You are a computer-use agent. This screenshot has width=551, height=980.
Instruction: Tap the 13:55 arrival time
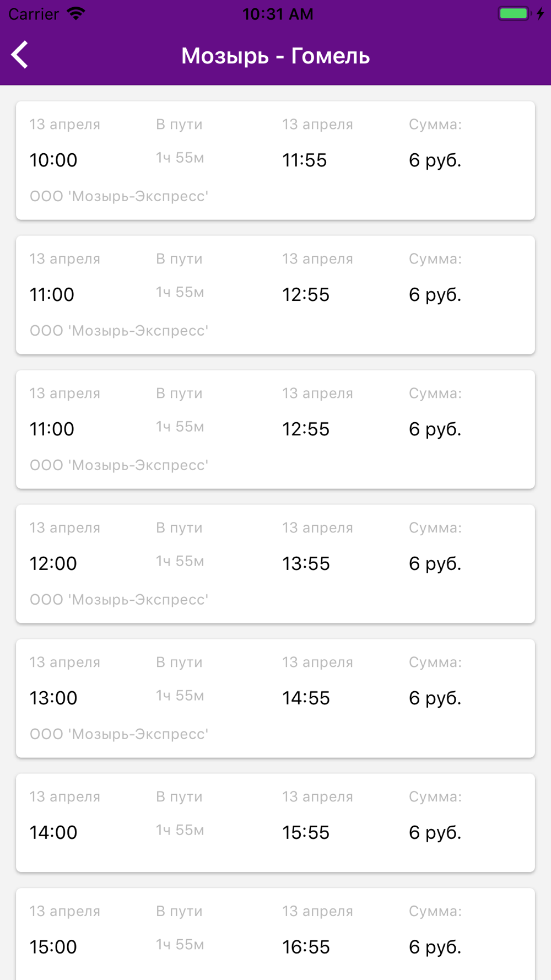coord(306,564)
